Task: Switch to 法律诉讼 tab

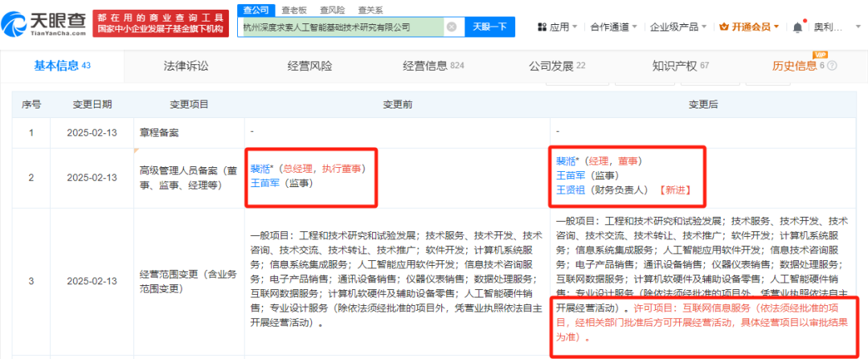Action: (186, 67)
